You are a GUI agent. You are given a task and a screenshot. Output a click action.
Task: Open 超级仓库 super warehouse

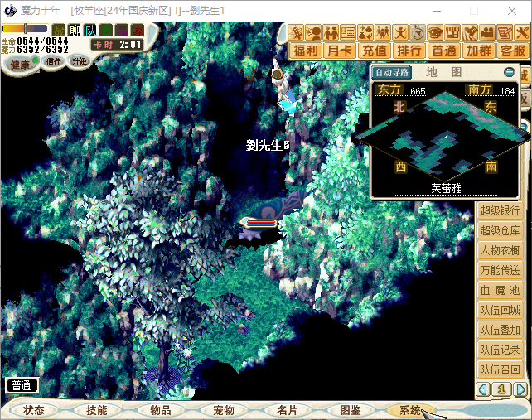coord(500,230)
